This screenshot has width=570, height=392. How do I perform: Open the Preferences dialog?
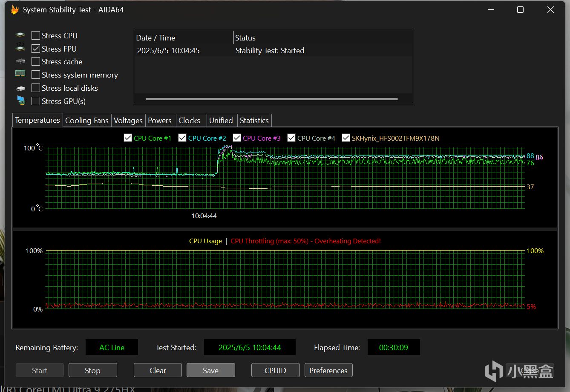pyautogui.click(x=328, y=370)
